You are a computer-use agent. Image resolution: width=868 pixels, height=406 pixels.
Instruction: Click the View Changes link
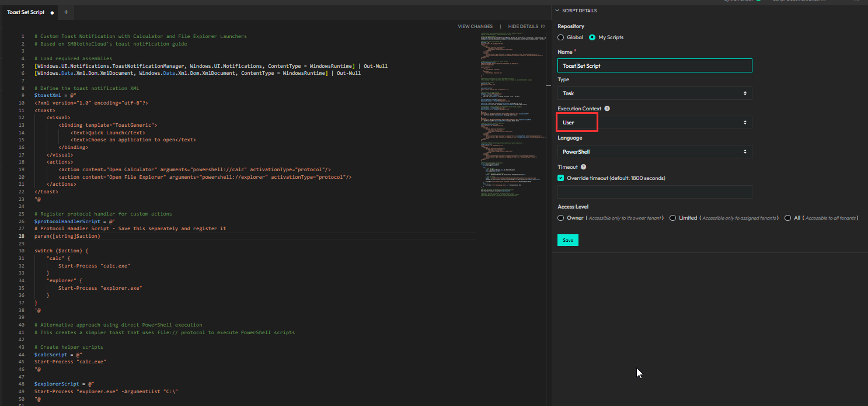point(475,26)
